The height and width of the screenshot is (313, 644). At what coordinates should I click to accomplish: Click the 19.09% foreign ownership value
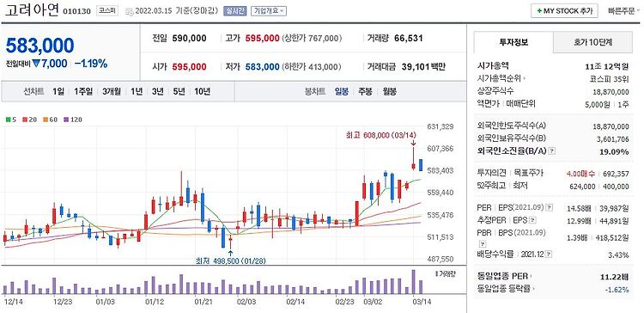[614, 151]
